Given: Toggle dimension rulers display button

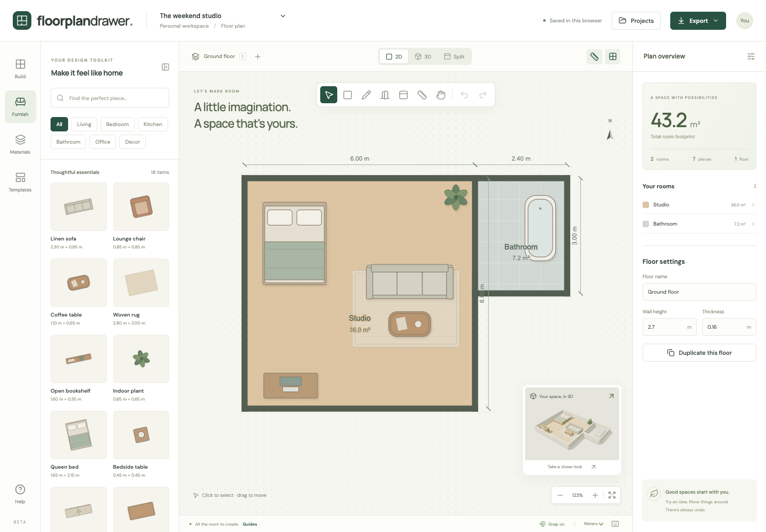Looking at the screenshot, I should 595,56.
